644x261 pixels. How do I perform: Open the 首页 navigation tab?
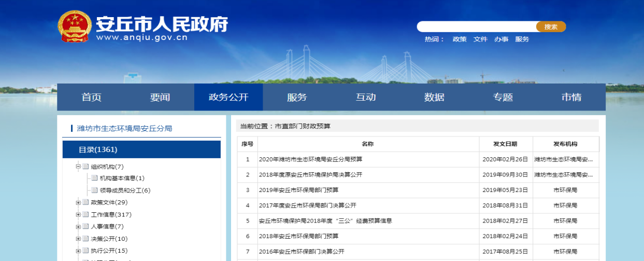tap(91, 97)
